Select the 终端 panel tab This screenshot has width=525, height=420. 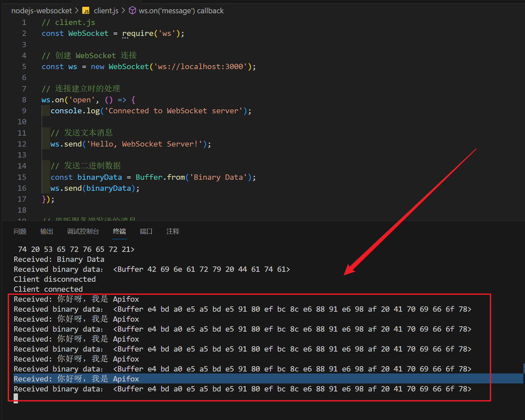(x=119, y=231)
